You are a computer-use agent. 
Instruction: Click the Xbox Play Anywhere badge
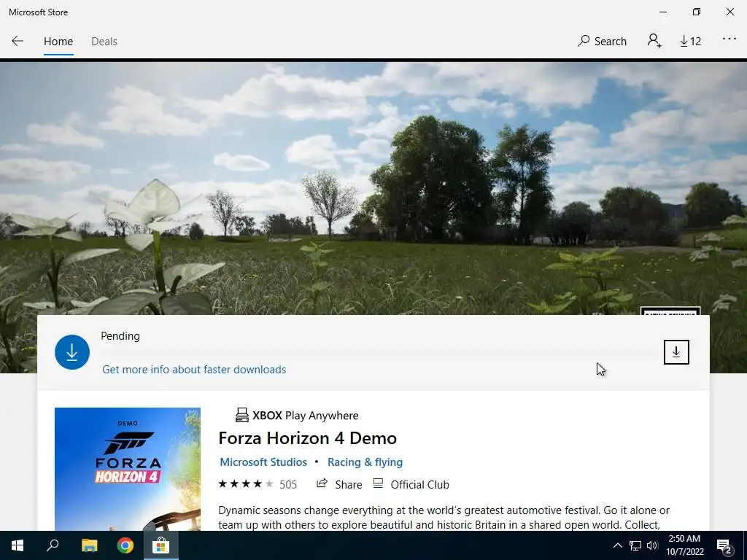coord(297,415)
